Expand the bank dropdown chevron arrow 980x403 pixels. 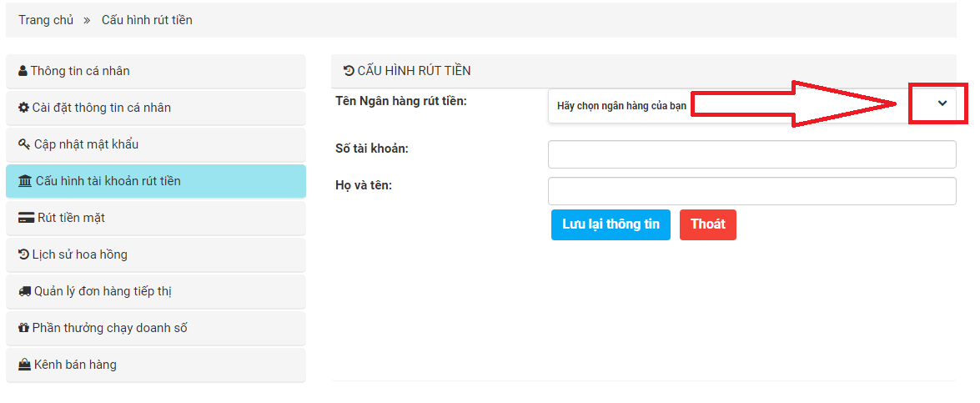[942, 103]
